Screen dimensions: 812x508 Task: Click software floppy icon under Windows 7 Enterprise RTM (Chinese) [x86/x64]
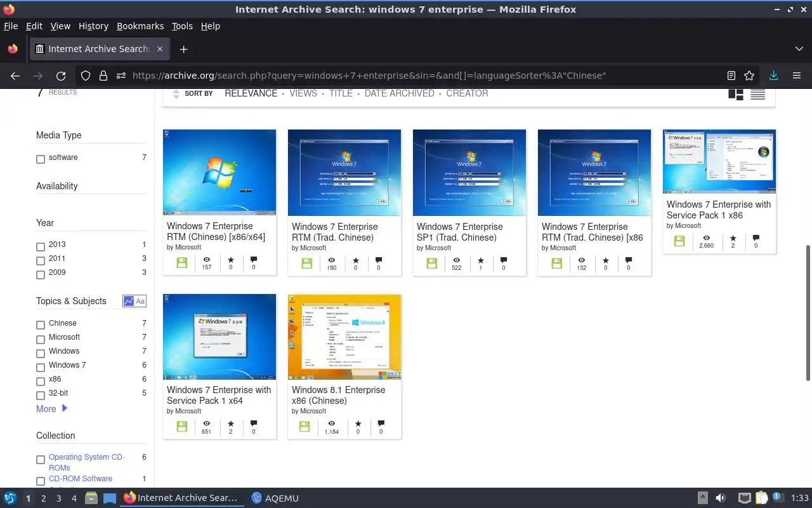coord(182,262)
